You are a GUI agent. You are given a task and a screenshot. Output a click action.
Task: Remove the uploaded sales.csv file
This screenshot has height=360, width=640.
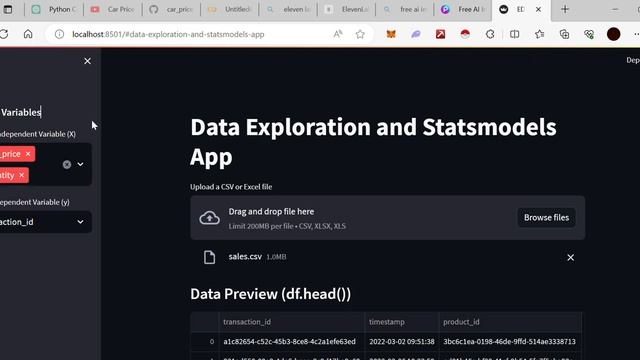pos(570,258)
